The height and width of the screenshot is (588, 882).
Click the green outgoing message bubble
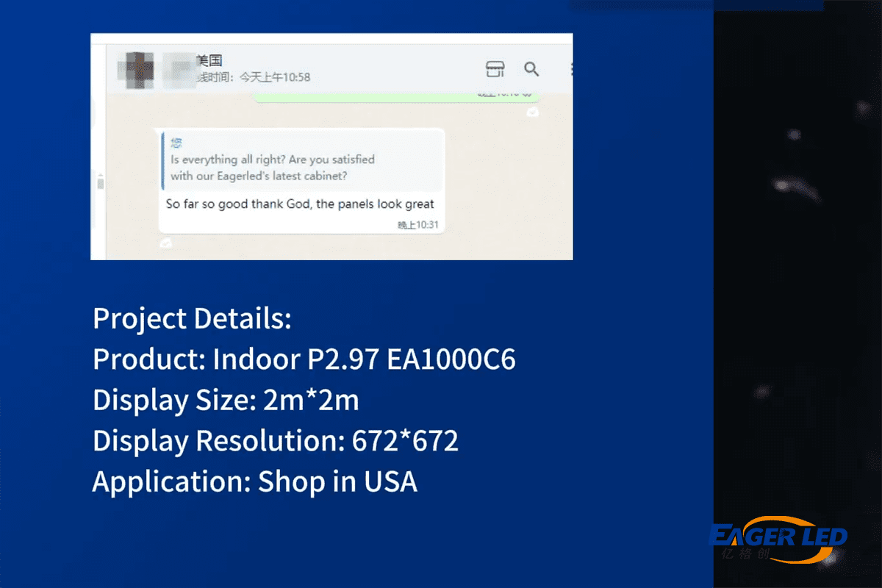(x=397, y=96)
